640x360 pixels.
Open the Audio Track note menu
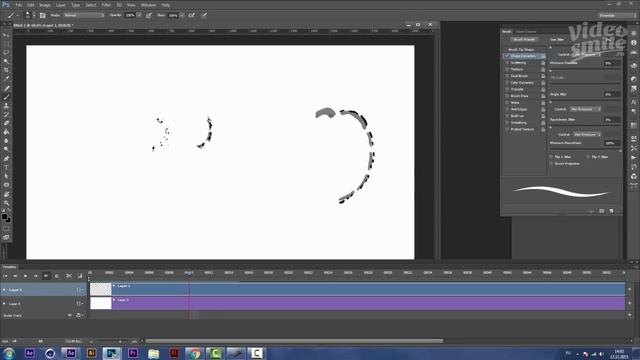click(x=79, y=316)
